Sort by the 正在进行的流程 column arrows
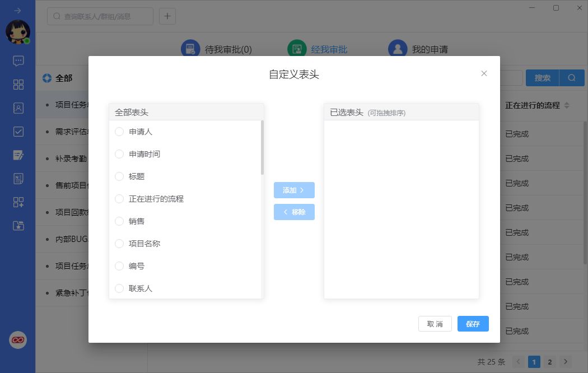This screenshot has height=373, width=588. (567, 105)
